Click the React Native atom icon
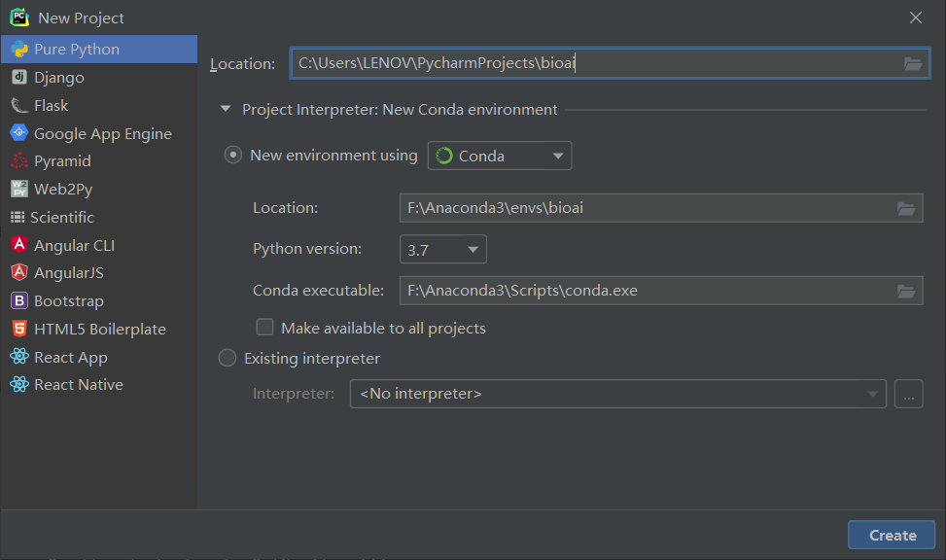This screenshot has height=560, width=946. coord(19,384)
